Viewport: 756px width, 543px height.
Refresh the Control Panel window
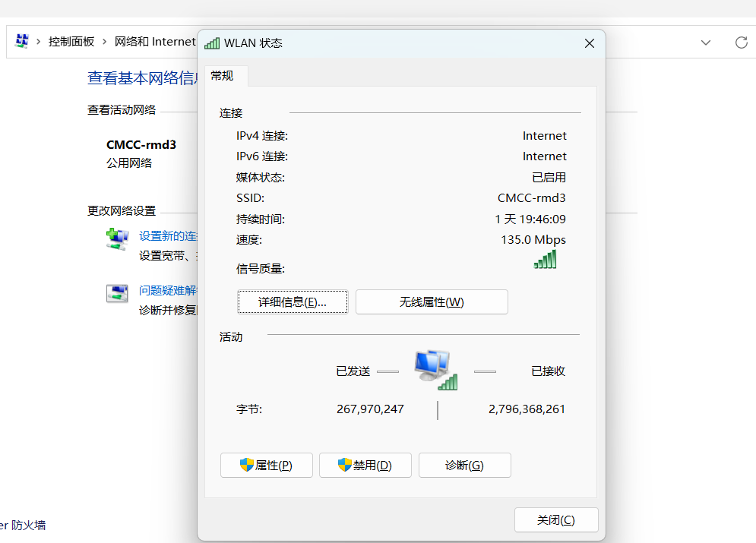click(x=741, y=43)
